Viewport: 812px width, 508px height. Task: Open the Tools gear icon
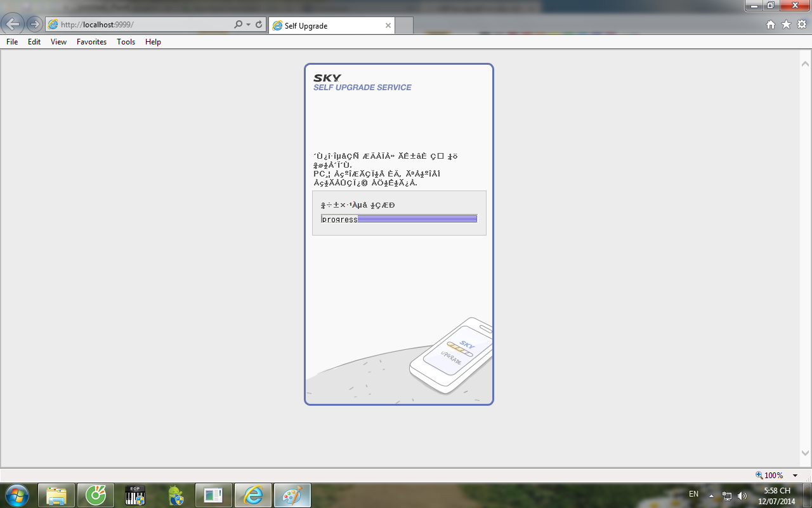click(x=801, y=24)
